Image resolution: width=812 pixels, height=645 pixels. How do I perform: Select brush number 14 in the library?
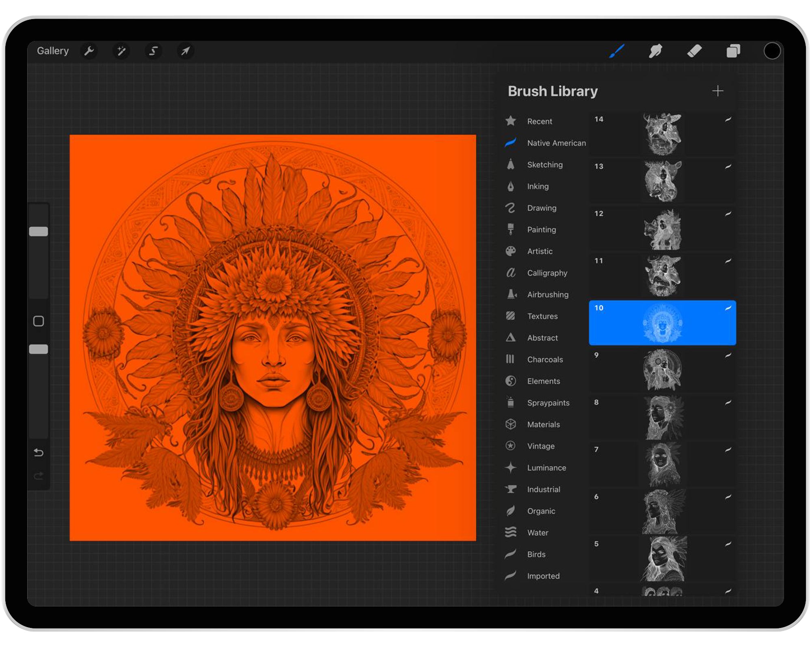point(661,133)
